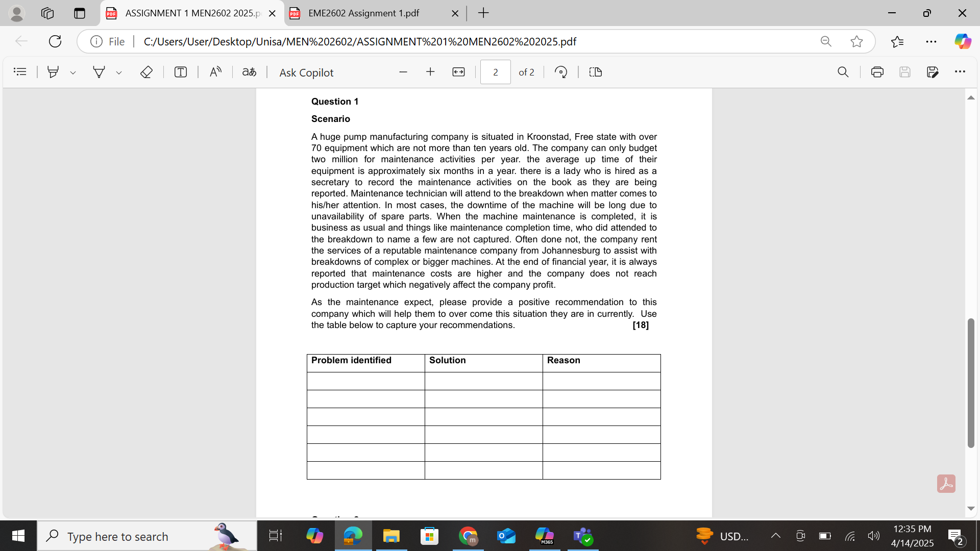
Task: Print the PDF document
Action: pos(877,72)
